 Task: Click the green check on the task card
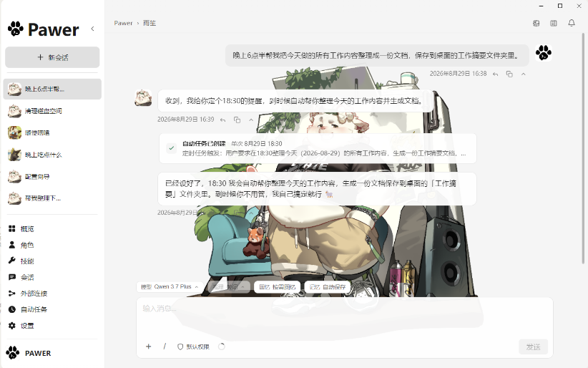click(172, 148)
